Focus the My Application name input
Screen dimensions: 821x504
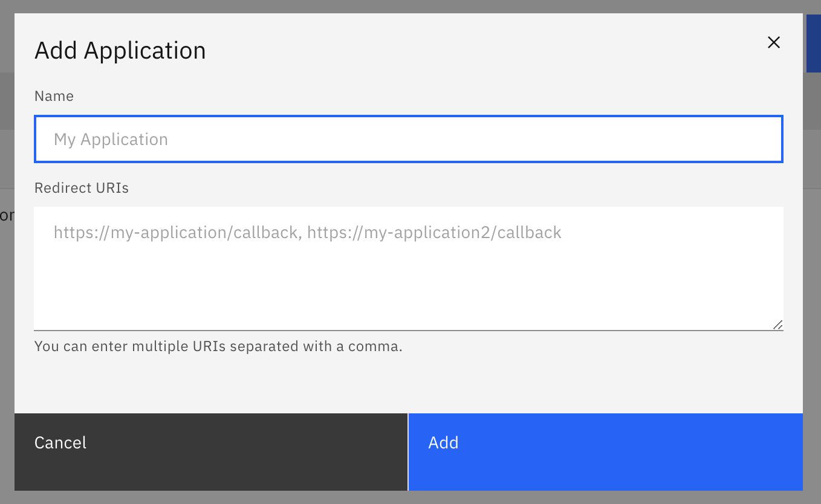click(x=409, y=139)
